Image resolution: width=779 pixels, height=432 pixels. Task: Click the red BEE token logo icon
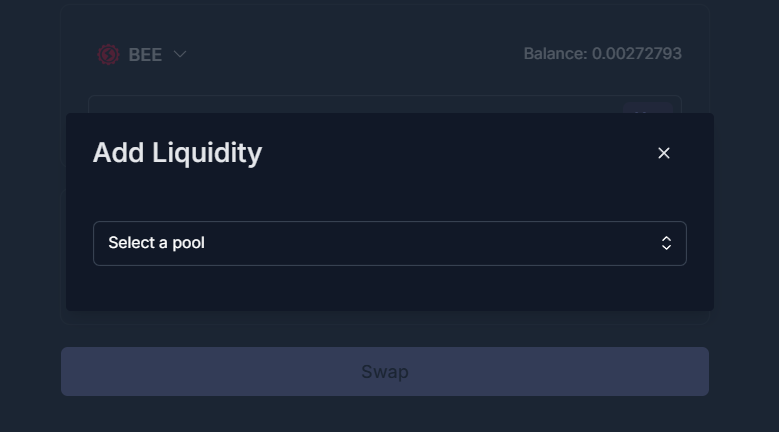(x=108, y=55)
